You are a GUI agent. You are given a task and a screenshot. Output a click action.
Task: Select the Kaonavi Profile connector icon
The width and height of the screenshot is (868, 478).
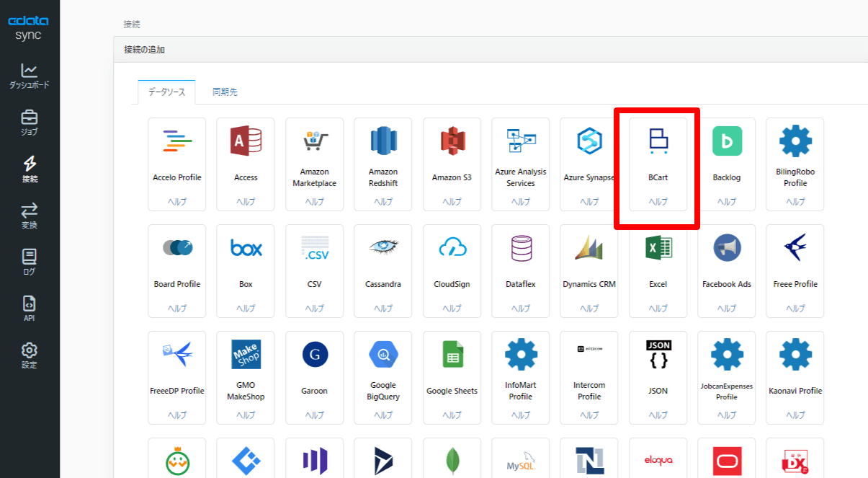pyautogui.click(x=796, y=354)
